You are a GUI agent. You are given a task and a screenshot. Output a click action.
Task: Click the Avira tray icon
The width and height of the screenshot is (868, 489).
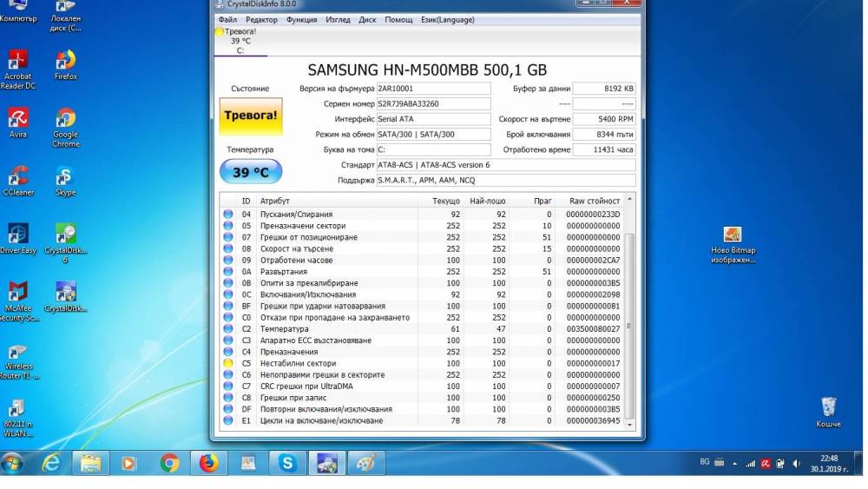(766, 464)
